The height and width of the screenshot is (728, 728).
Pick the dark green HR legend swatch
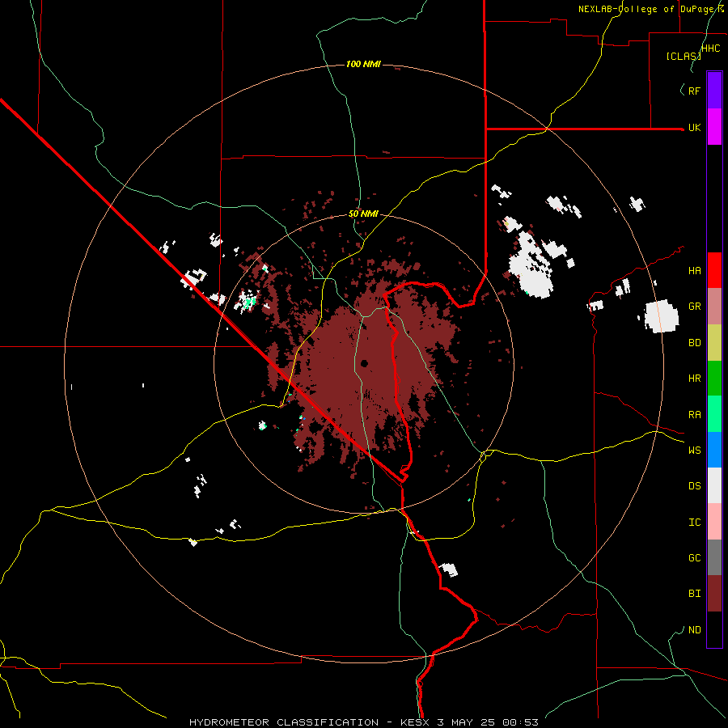click(714, 379)
